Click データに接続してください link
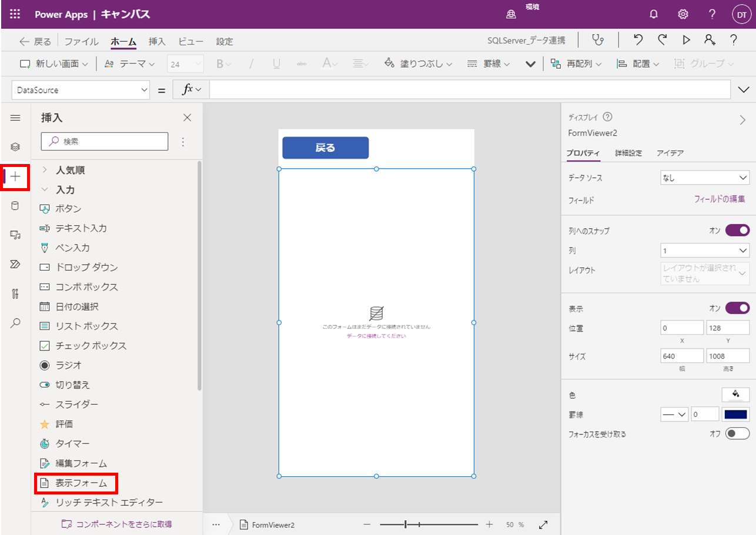 tap(376, 336)
